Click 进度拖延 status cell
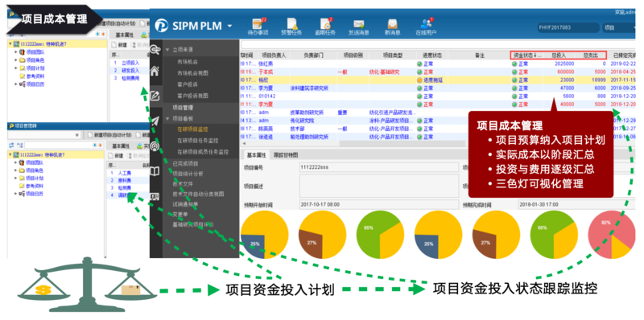Image resolution: width=644 pixels, height=320 pixels. pyautogui.click(x=430, y=80)
